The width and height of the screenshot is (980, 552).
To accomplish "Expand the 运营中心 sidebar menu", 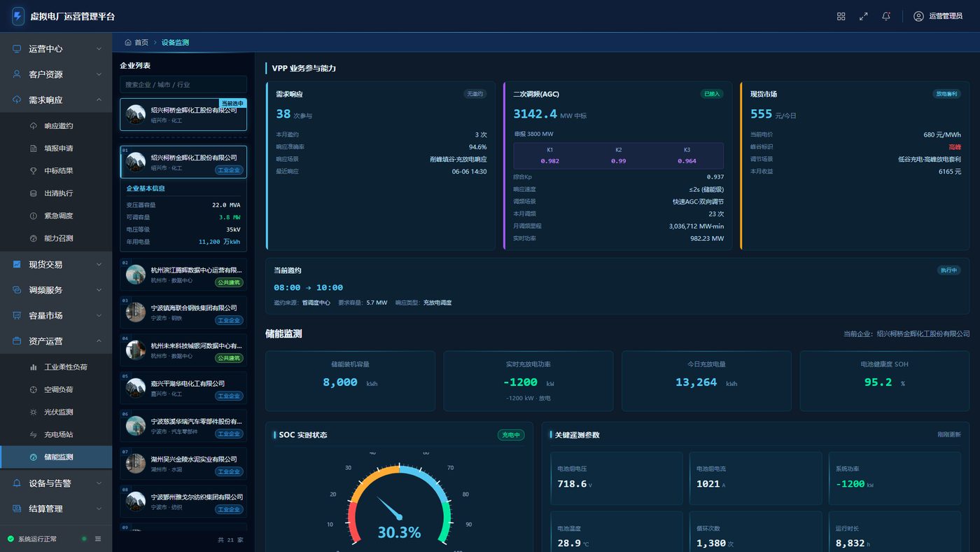I will coord(56,49).
